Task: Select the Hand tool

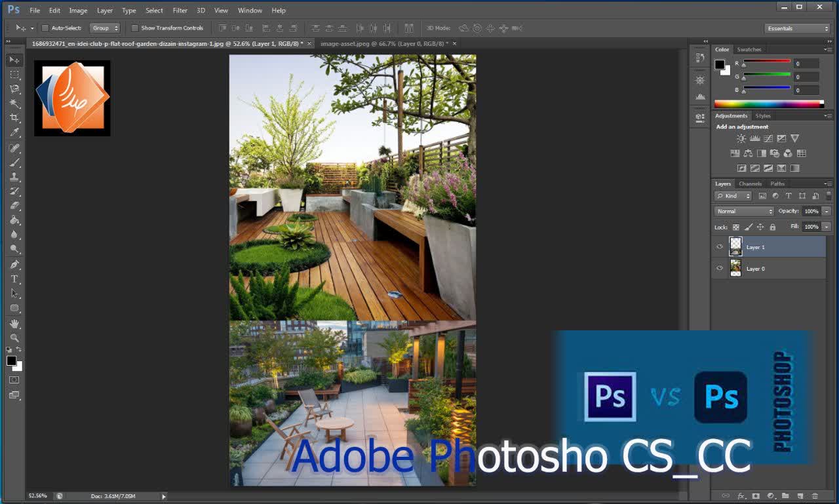Action: [14, 324]
